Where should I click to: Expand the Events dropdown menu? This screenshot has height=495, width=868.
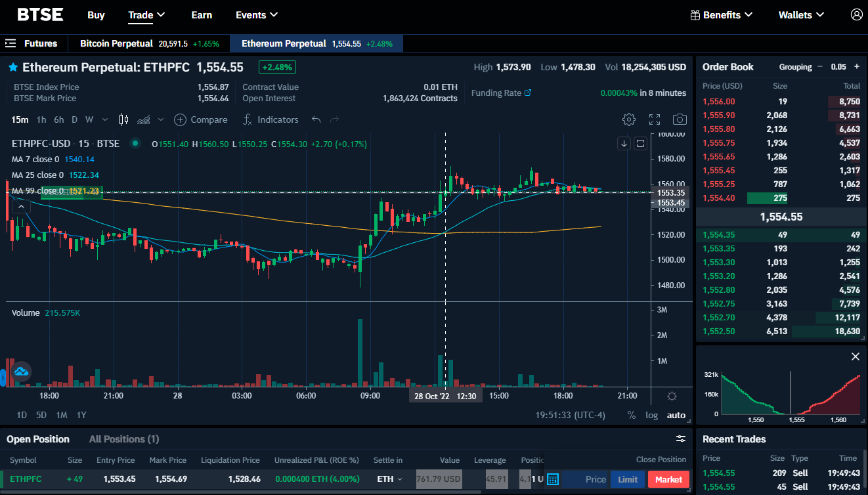(x=257, y=14)
